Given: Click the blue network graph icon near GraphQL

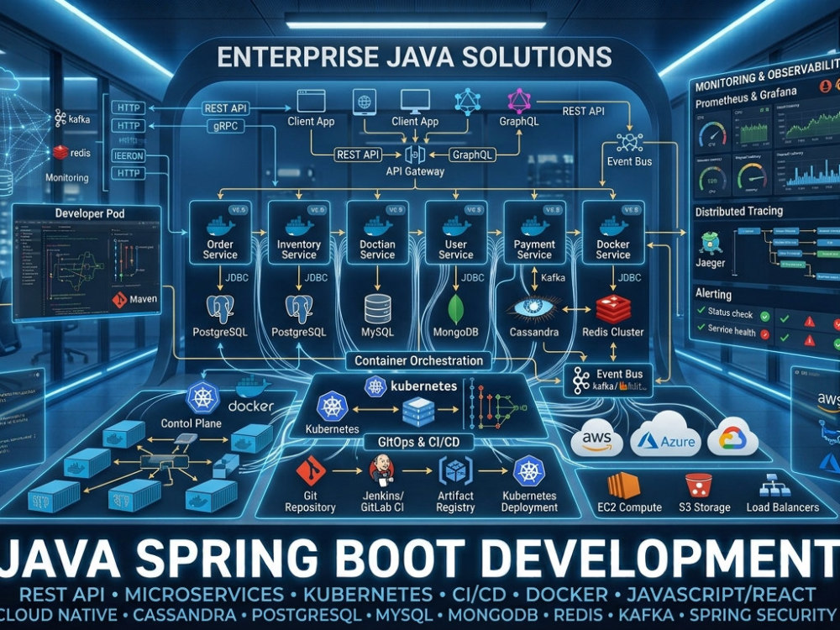Looking at the screenshot, I should click(468, 102).
